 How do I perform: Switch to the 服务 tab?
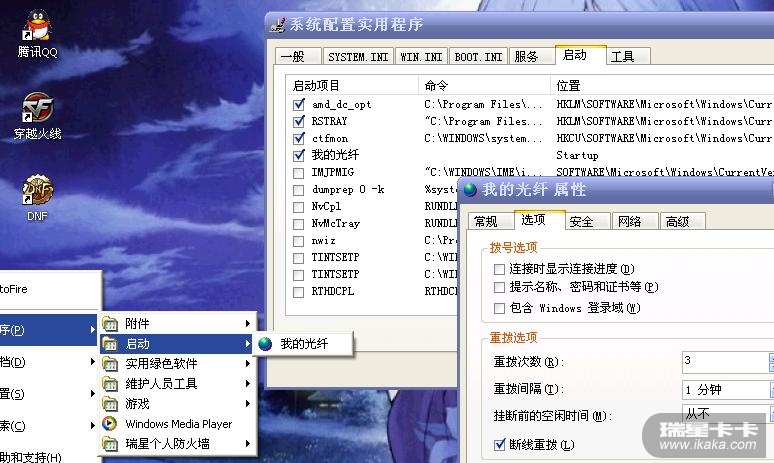pos(531,56)
